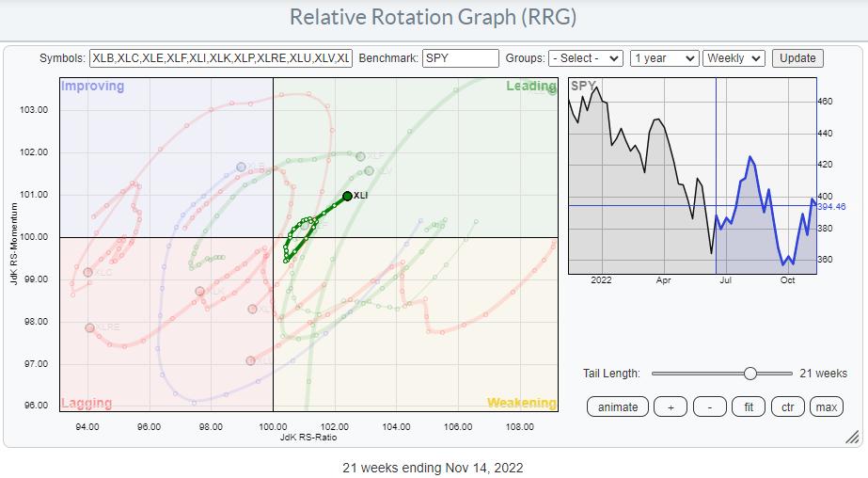Click the Tail Length slider handle

tap(750, 374)
